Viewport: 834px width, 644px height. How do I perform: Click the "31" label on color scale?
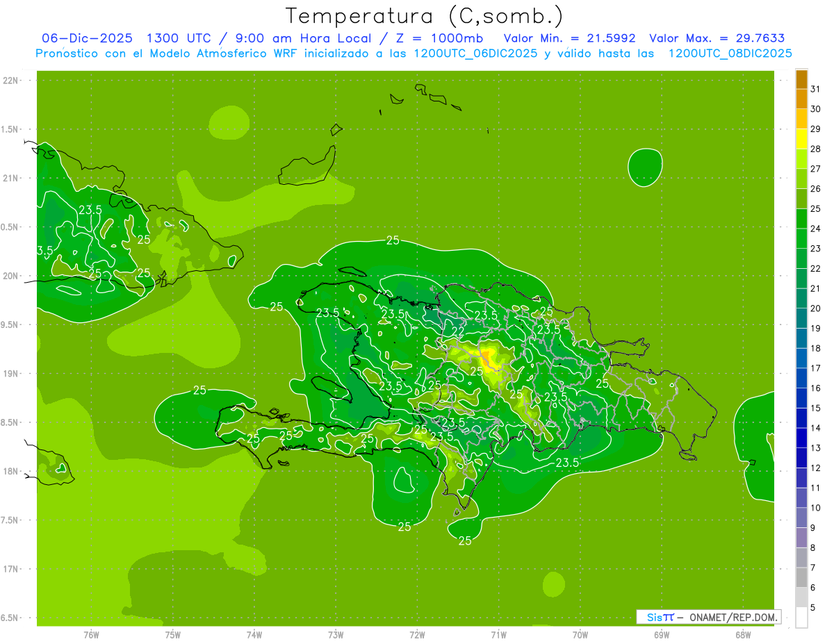click(816, 89)
